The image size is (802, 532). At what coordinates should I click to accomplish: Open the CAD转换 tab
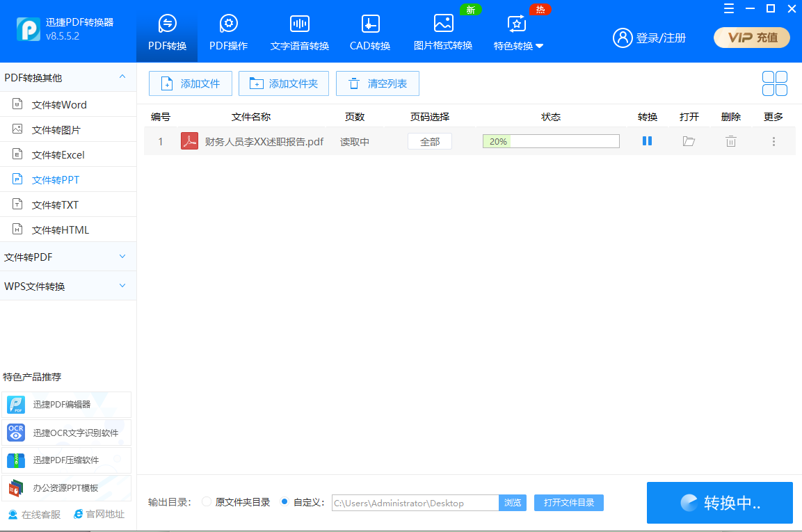[x=369, y=33]
